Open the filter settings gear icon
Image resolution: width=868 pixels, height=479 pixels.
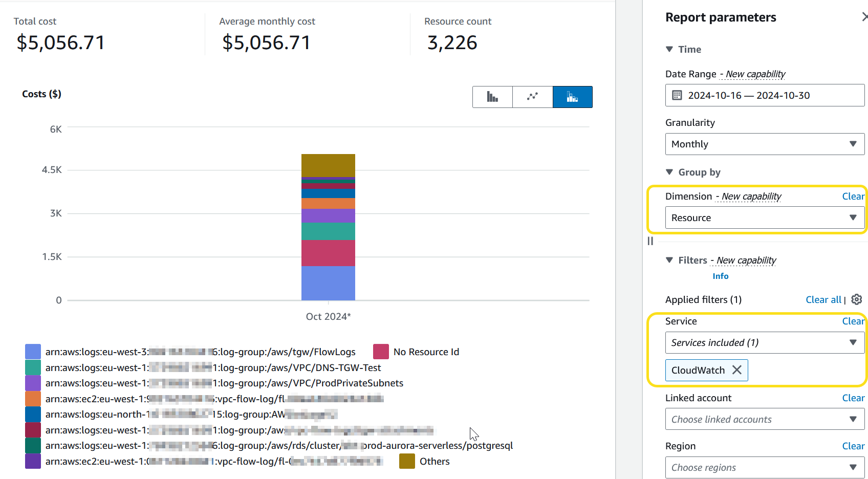click(856, 299)
